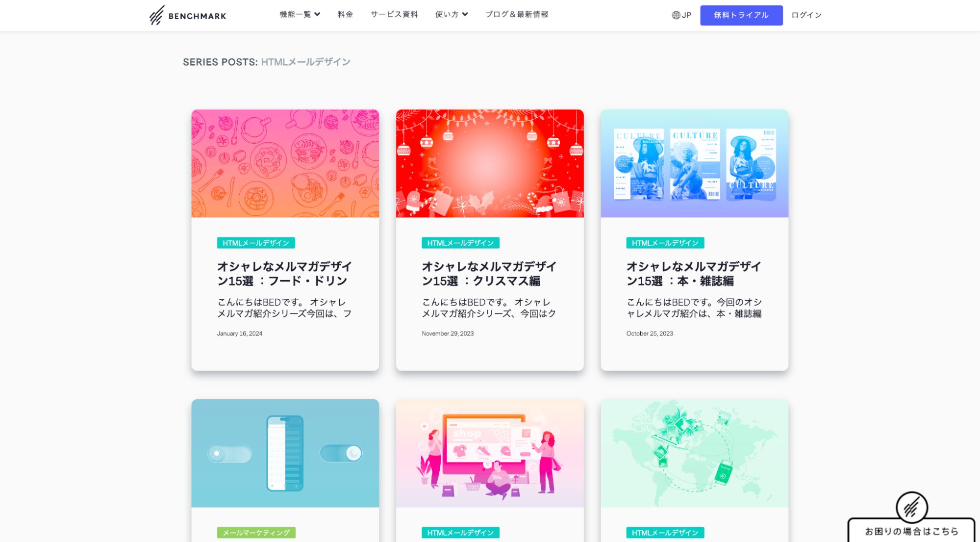This screenshot has width=980, height=542.
Task: Open the green world map thumbnail
Action: [x=694, y=453]
